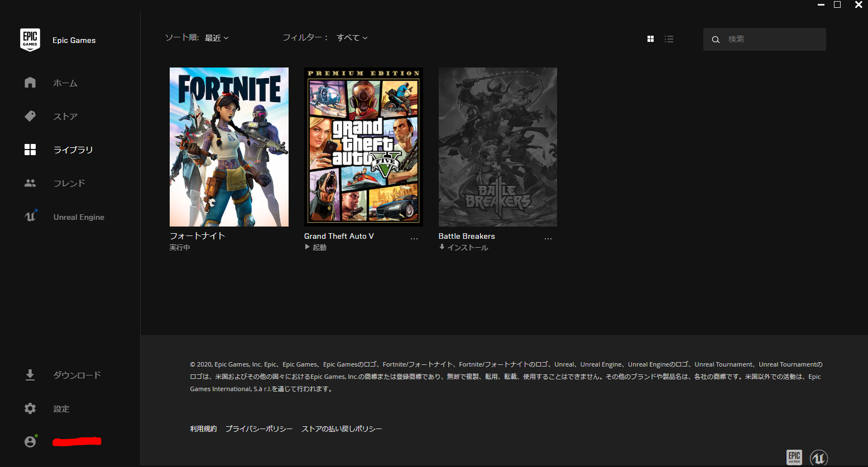
Task: Click the Unreal Engine logo icon in sidebar
Action: click(x=30, y=216)
